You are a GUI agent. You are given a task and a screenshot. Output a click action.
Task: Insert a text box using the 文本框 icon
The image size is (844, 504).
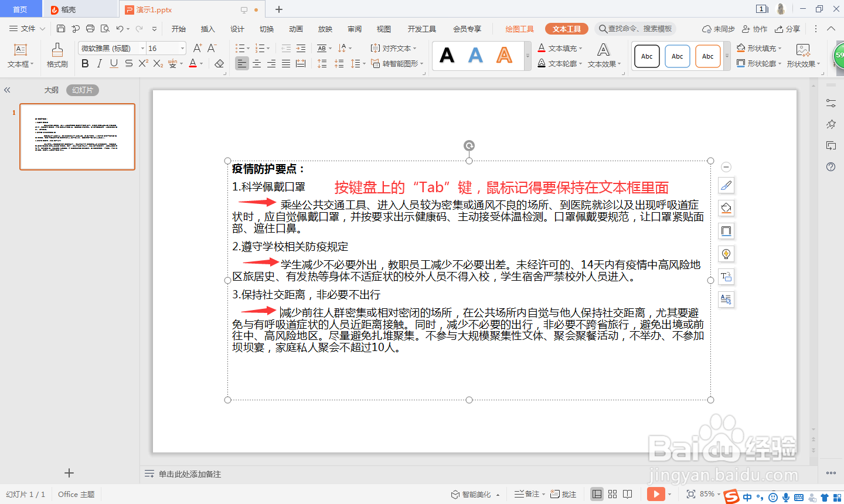click(21, 56)
